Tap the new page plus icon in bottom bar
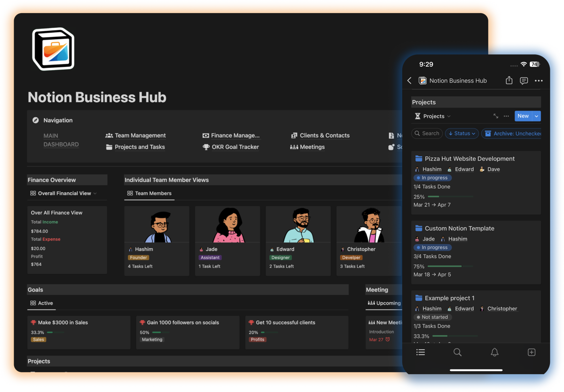This screenshot has height=392, width=564. pyautogui.click(x=532, y=352)
